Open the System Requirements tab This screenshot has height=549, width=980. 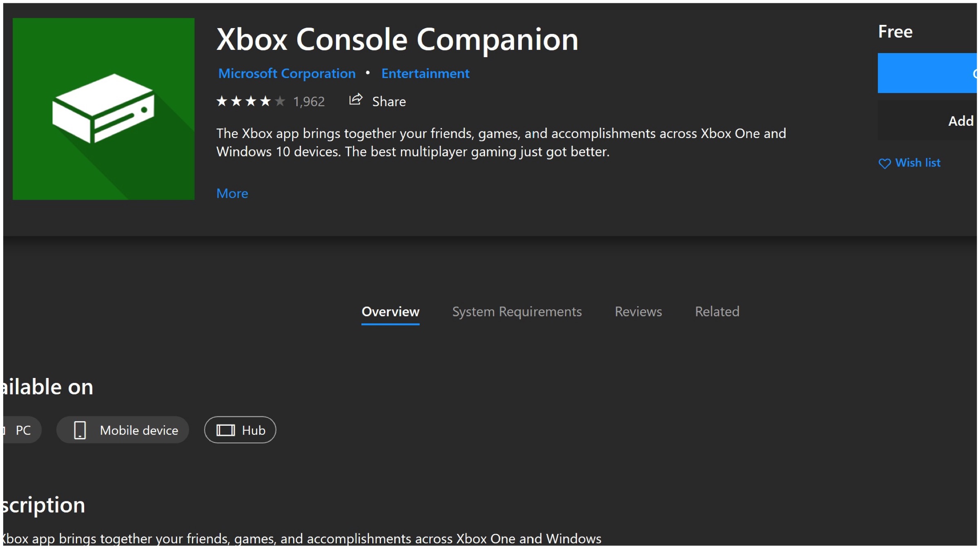[517, 312]
